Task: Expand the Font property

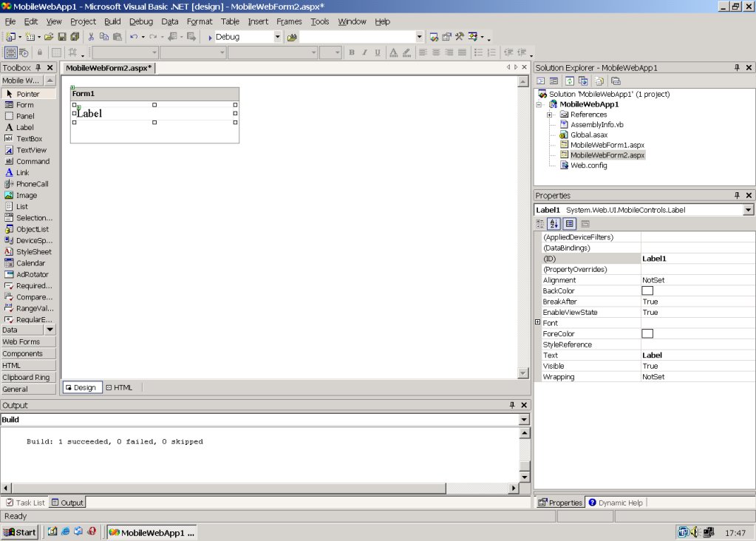Action: point(537,322)
